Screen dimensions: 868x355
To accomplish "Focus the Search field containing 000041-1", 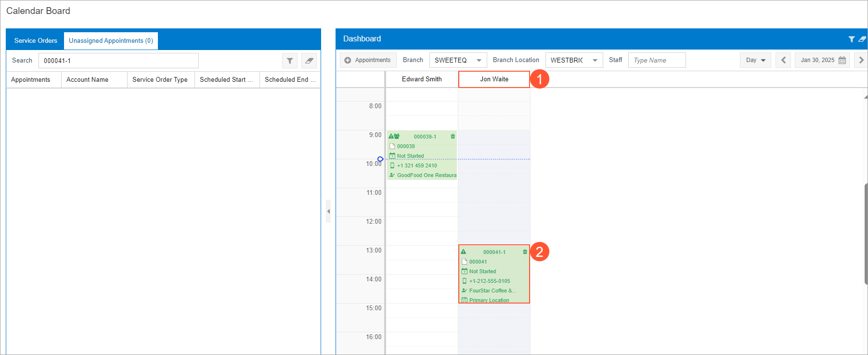I will [118, 61].
